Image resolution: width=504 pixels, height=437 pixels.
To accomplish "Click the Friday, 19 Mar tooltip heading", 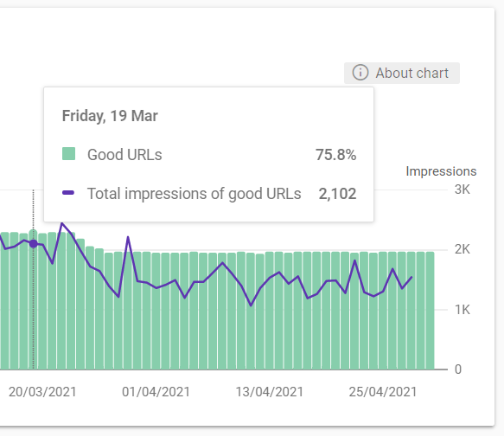I will click(110, 116).
